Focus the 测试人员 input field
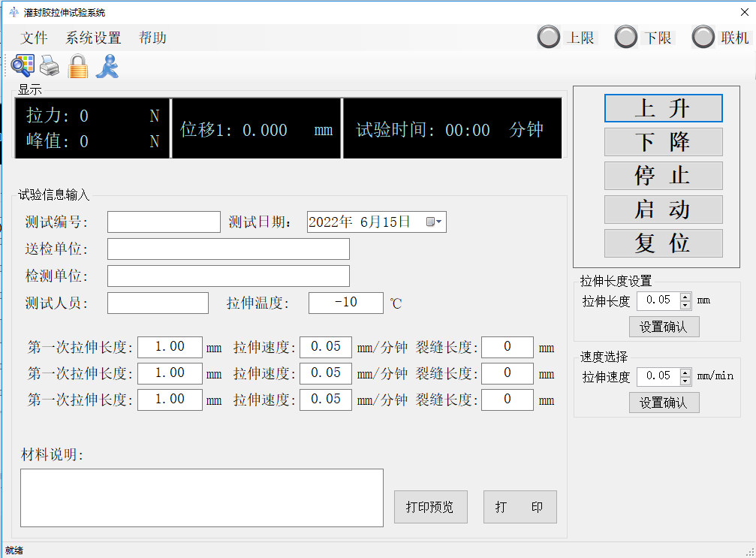This screenshot has height=558, width=756. click(x=158, y=303)
